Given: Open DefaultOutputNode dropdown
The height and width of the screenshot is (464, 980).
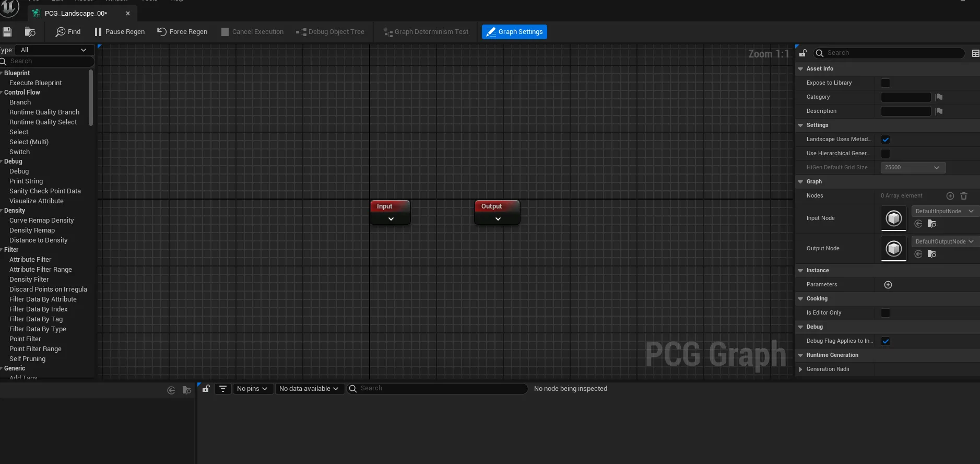Looking at the screenshot, I should click(944, 241).
